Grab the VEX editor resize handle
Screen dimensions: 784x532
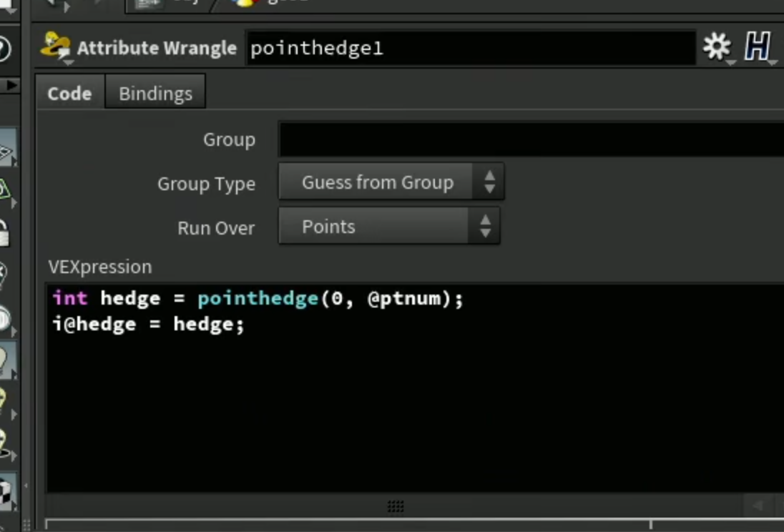pos(395,506)
